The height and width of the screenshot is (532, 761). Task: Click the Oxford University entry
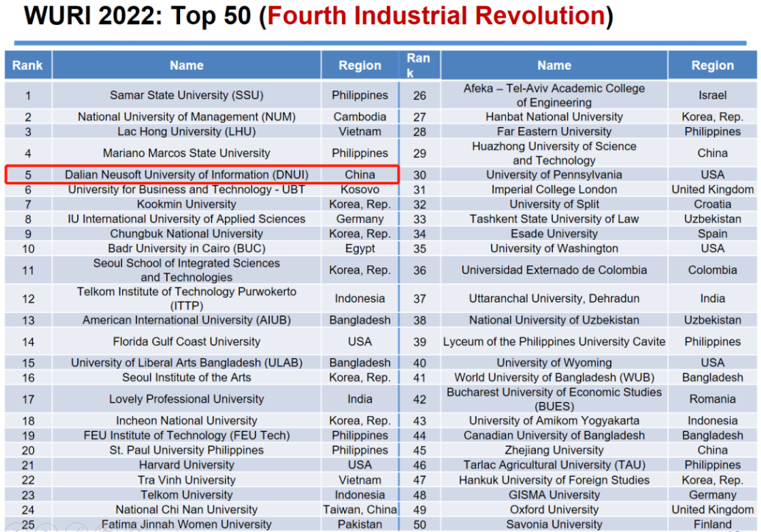coord(554,509)
